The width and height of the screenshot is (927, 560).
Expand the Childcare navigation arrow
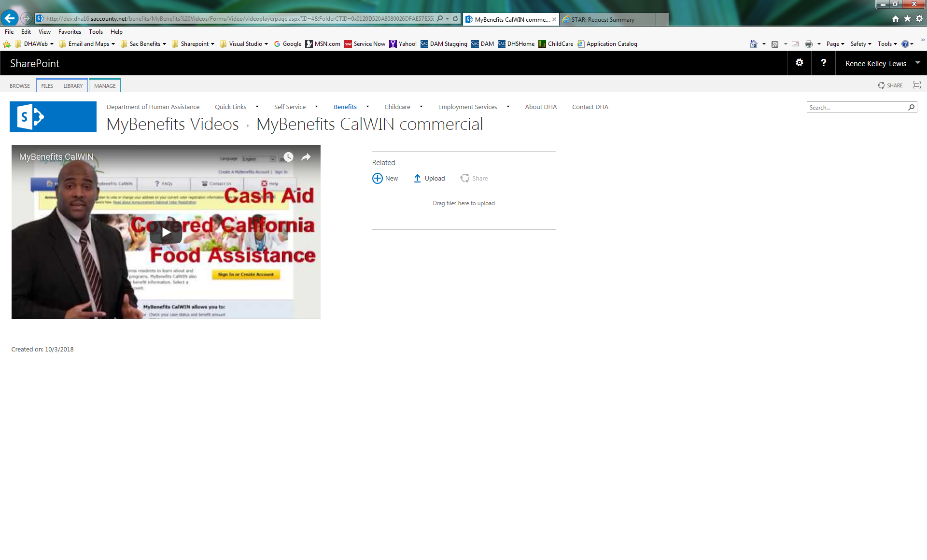click(421, 107)
